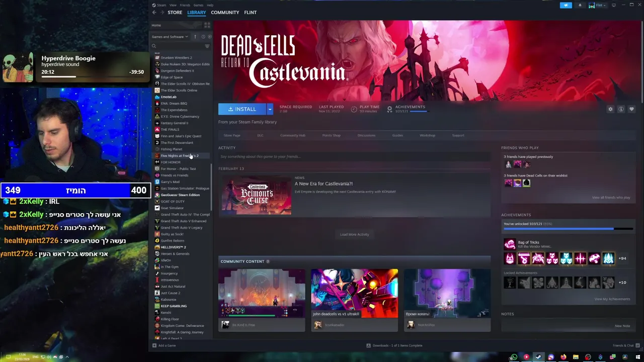Viewport: 644px width, 362px height.
Task: Open Firefox in the taskbar
Action: pyautogui.click(x=563, y=357)
